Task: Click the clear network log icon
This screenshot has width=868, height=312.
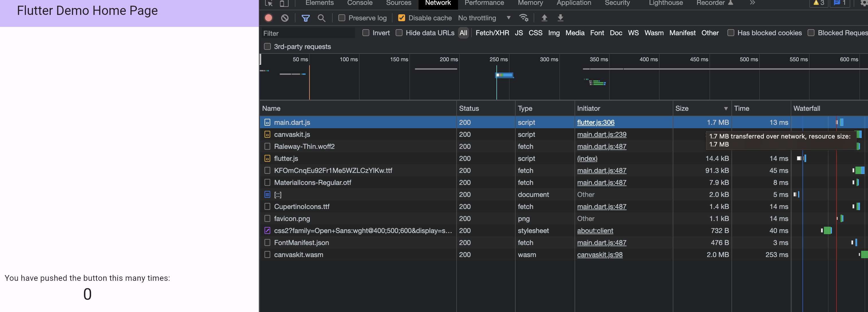Action: coord(285,18)
